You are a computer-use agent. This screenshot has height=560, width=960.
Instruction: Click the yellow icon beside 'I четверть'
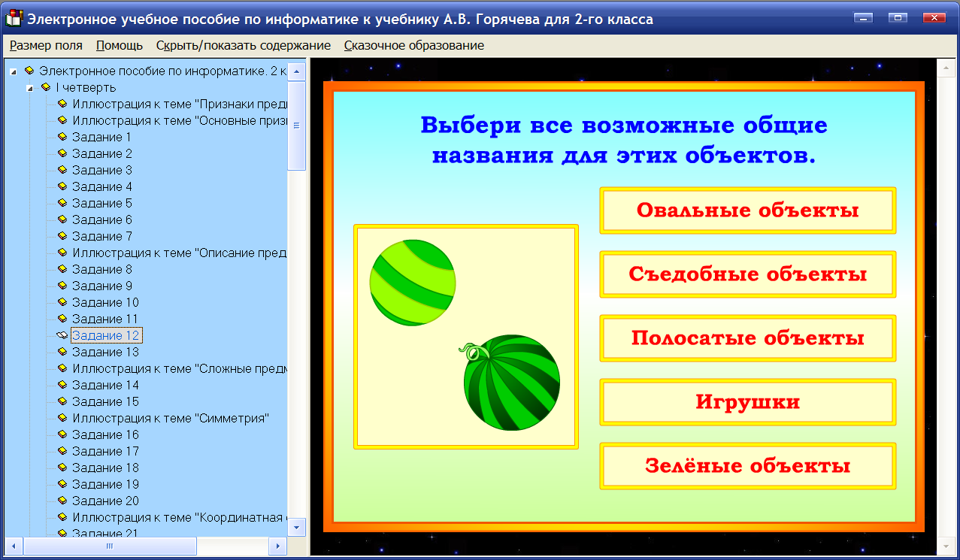click(x=45, y=87)
